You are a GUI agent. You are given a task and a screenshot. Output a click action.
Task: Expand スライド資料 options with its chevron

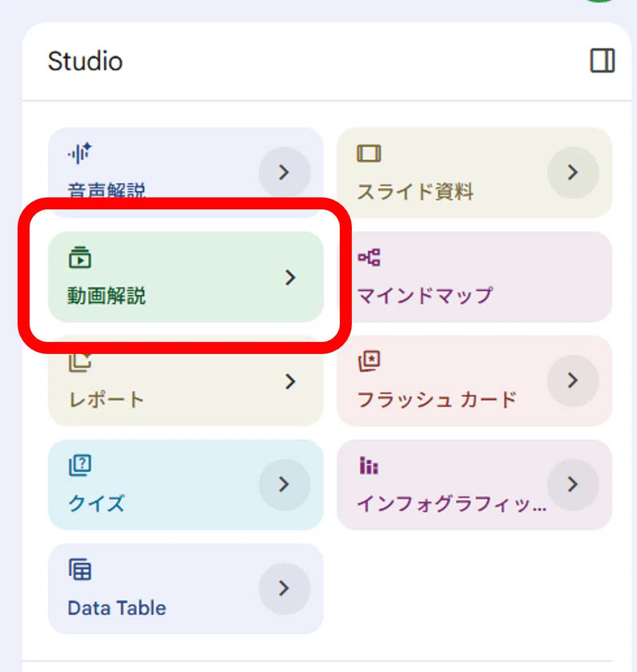coord(573,172)
